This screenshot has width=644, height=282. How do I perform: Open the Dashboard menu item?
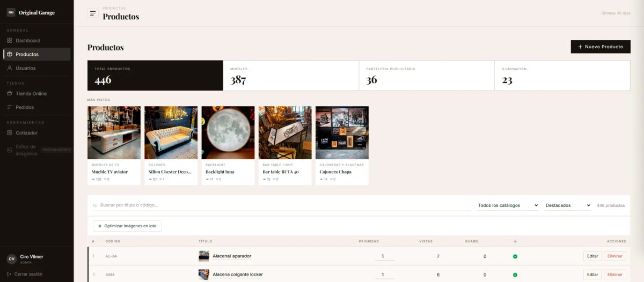point(36,41)
